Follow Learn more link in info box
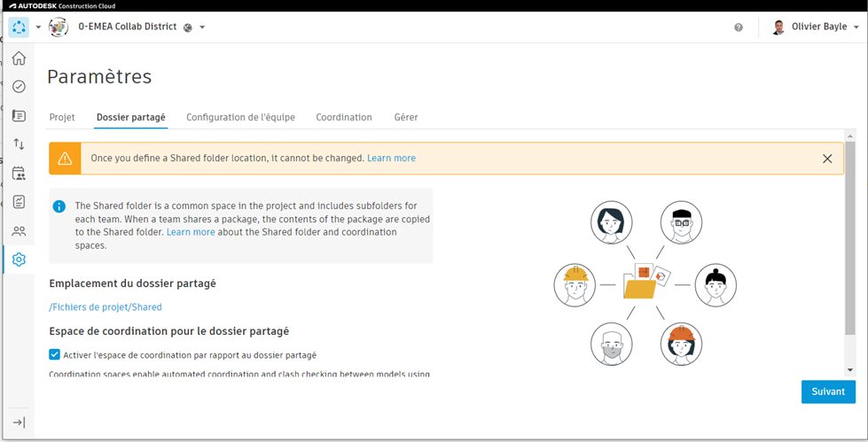This screenshot has height=442, width=868. click(191, 232)
